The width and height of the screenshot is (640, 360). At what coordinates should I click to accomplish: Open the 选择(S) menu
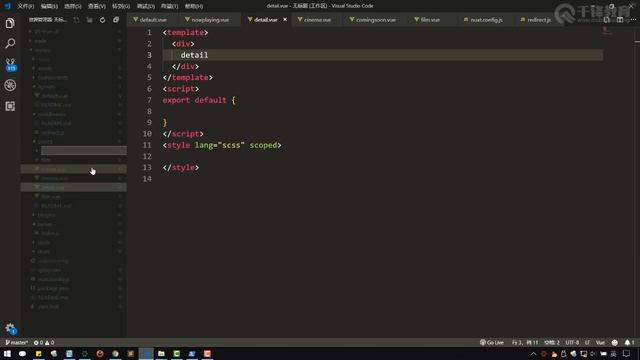[73, 6]
